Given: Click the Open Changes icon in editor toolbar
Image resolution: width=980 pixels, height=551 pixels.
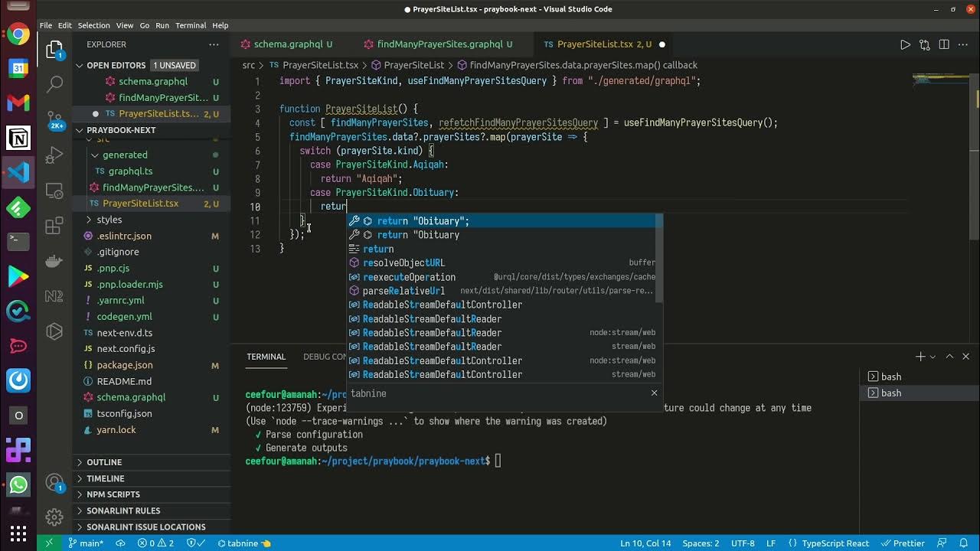Looking at the screenshot, I should click(925, 44).
